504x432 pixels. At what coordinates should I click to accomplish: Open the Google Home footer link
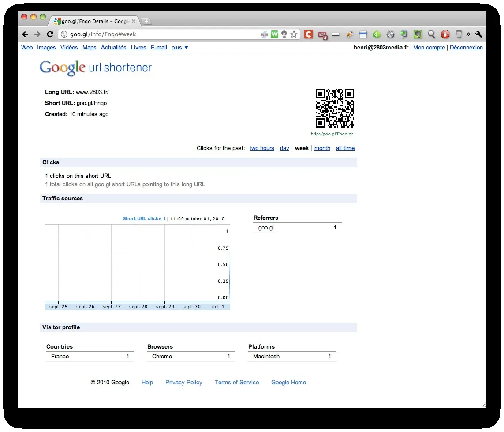[288, 382]
